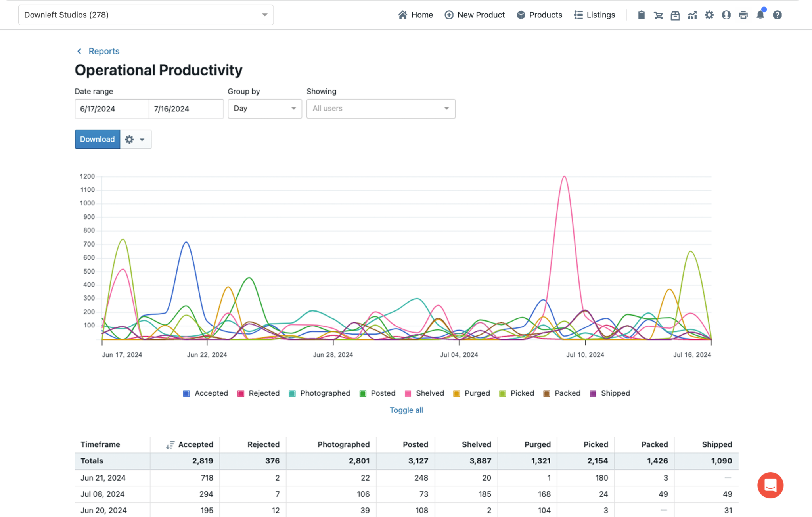The width and height of the screenshot is (812, 517).
Task: Open the Showing users dropdown
Action: click(x=380, y=109)
